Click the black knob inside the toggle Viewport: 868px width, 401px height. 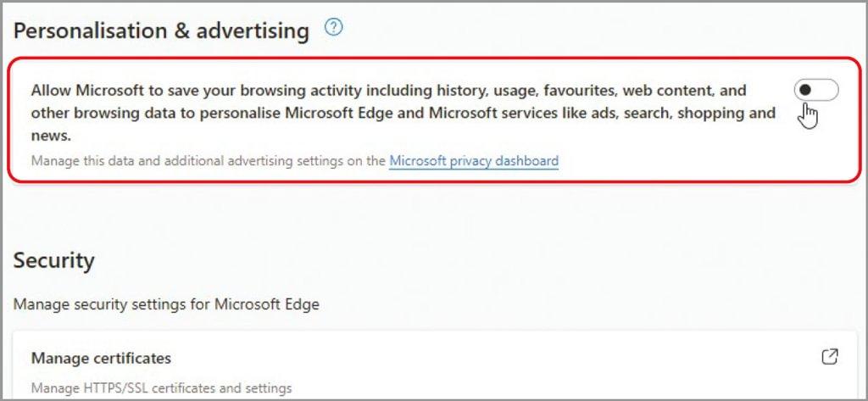(x=806, y=90)
